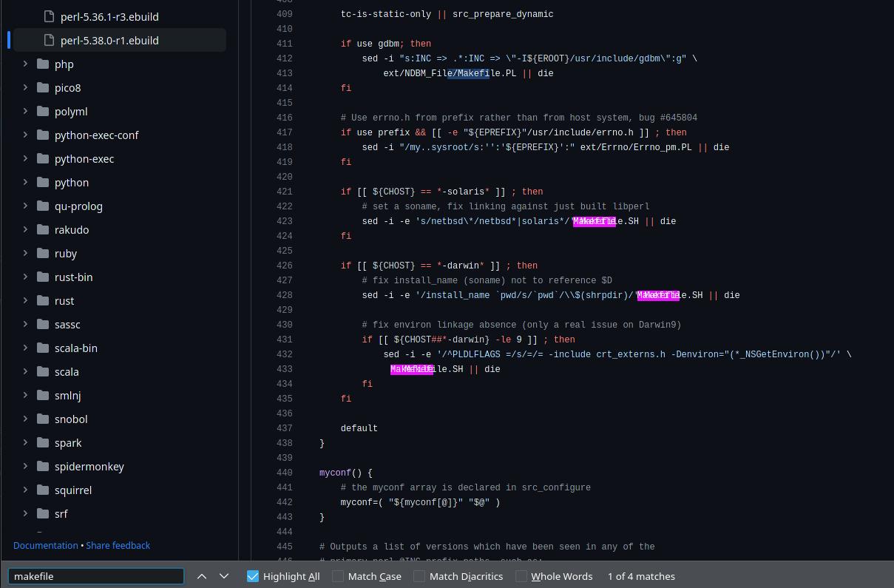The height and width of the screenshot is (588, 894).
Task: Open the Share feedback link
Action: pos(118,545)
